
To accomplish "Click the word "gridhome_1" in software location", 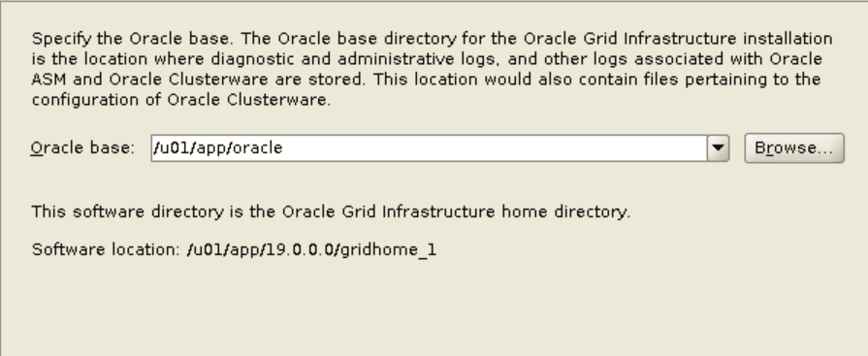I will pyautogui.click(x=389, y=249).
